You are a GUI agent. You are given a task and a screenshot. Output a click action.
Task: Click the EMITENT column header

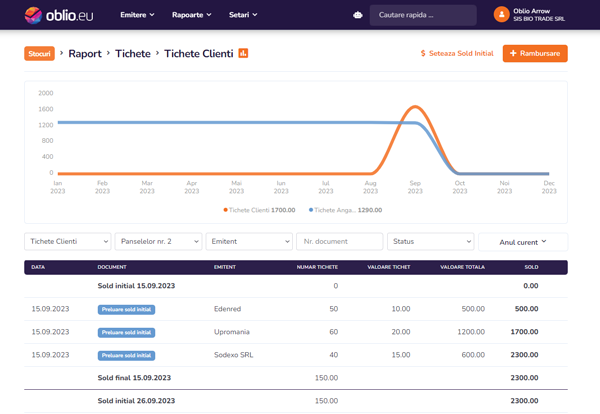click(225, 267)
